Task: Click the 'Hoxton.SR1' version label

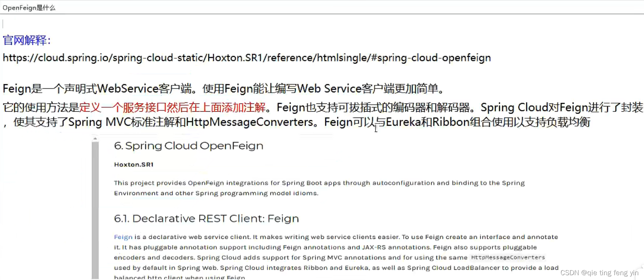Action: pyautogui.click(x=134, y=165)
